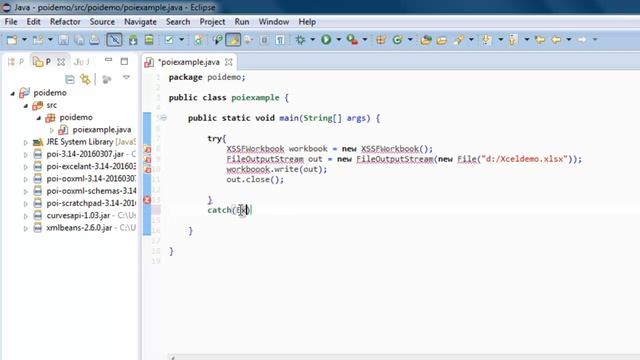This screenshot has height=360, width=640.
Task: Click the Previous Annotation arrow icon
Action: click(513, 40)
